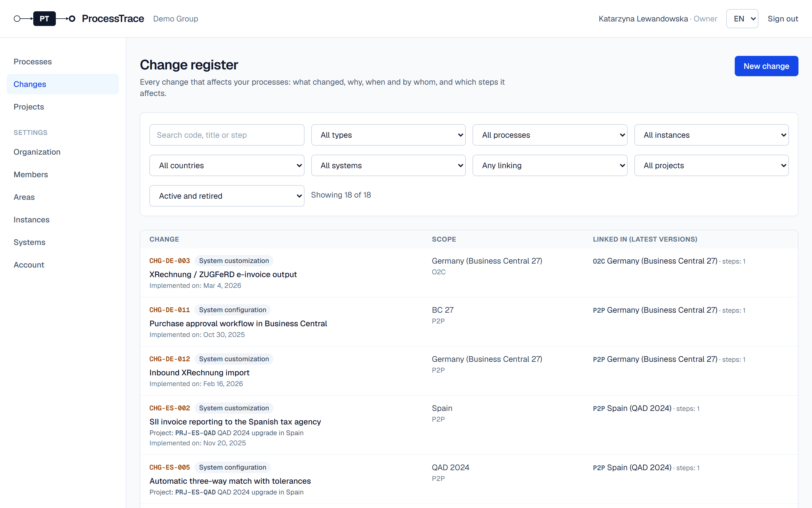Click the Demo Group organization name
This screenshot has height=508, width=812.
[x=175, y=18]
